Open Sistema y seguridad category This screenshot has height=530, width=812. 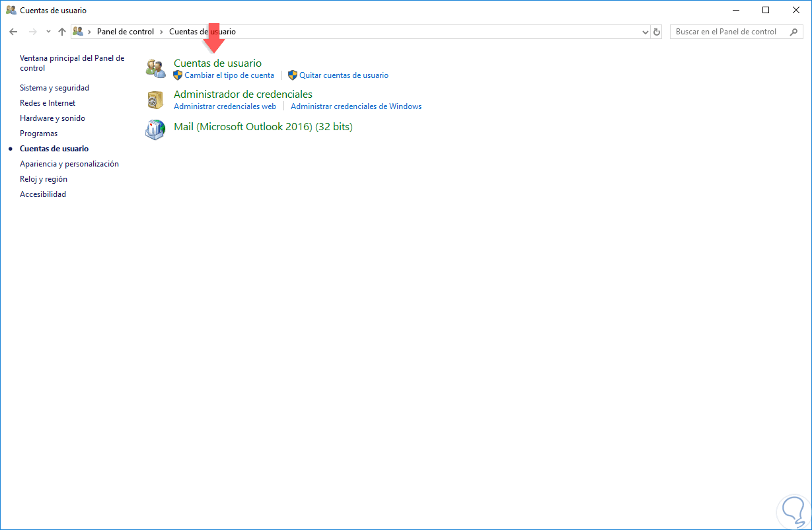(x=54, y=88)
